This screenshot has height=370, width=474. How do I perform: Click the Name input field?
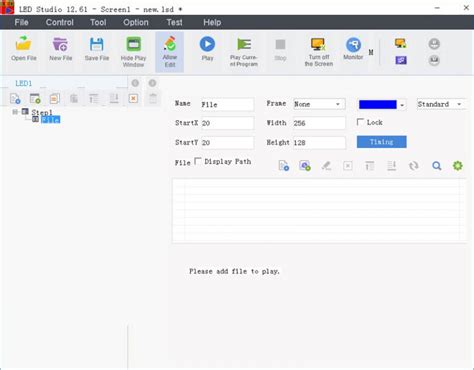227,104
